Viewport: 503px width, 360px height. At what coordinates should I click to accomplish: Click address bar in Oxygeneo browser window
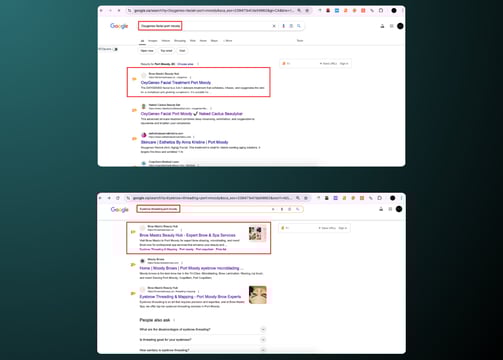coord(219,11)
